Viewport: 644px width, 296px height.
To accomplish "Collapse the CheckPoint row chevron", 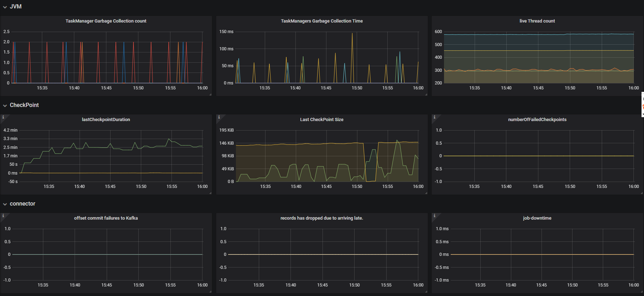I will (x=5, y=106).
